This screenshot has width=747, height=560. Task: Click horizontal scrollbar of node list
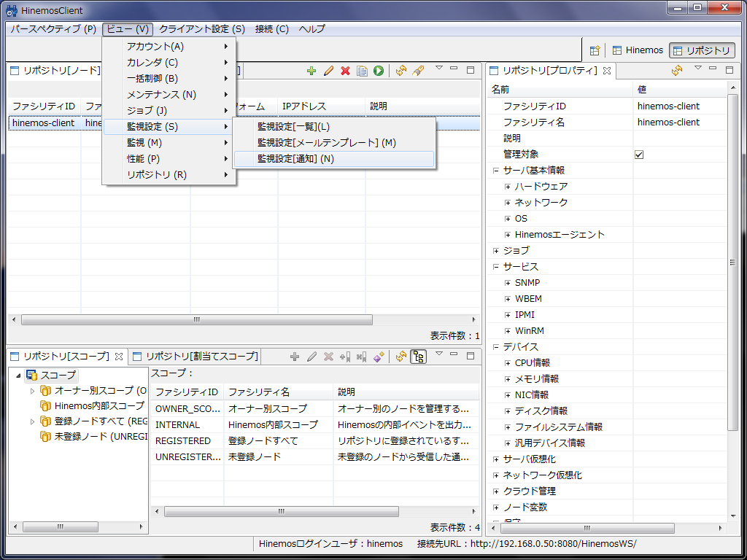[x=197, y=319]
